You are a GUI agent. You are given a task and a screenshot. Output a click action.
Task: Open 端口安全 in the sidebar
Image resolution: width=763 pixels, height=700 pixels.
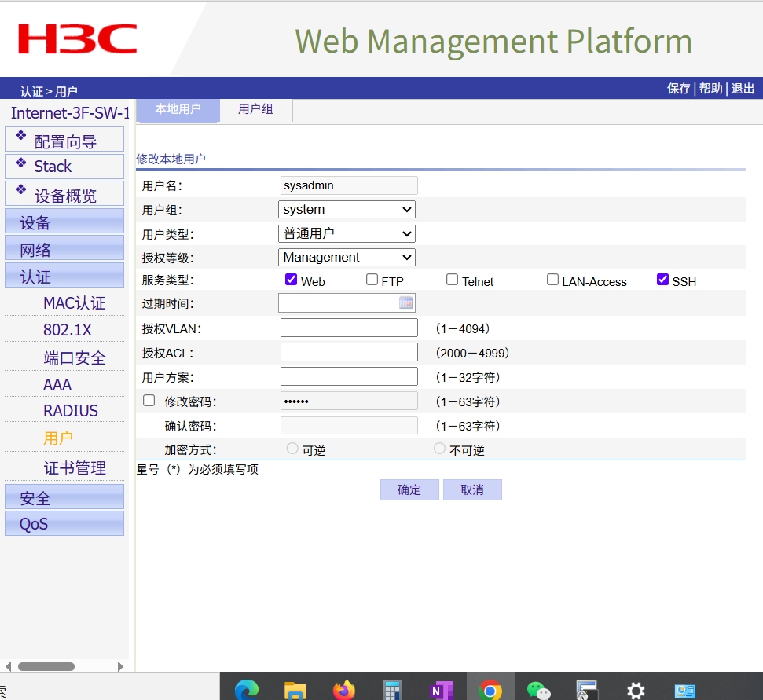75,358
